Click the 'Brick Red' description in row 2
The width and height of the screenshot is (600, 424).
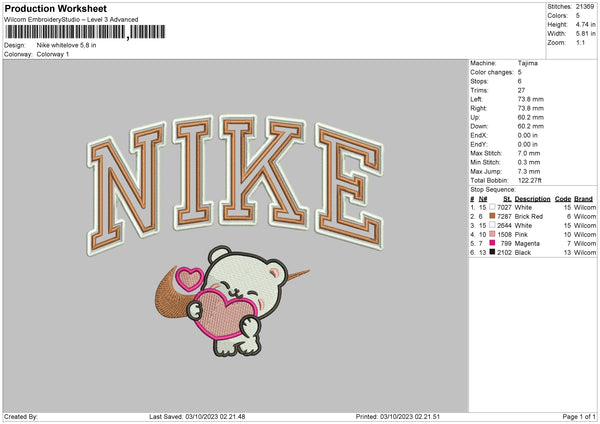click(x=528, y=216)
